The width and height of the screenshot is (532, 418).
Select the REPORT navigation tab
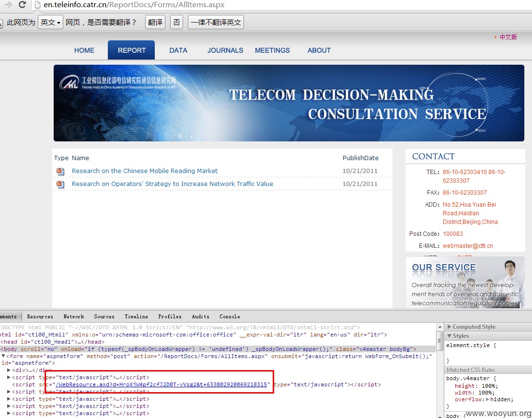132,50
